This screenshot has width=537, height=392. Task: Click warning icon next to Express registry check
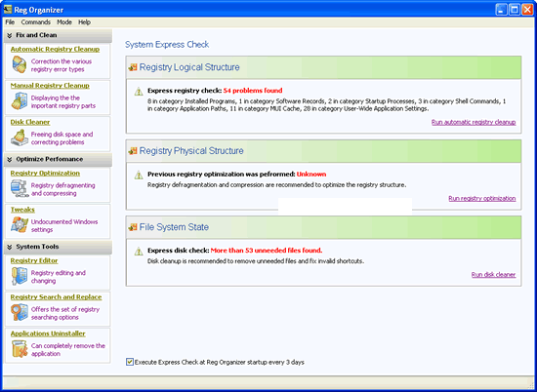click(x=139, y=92)
